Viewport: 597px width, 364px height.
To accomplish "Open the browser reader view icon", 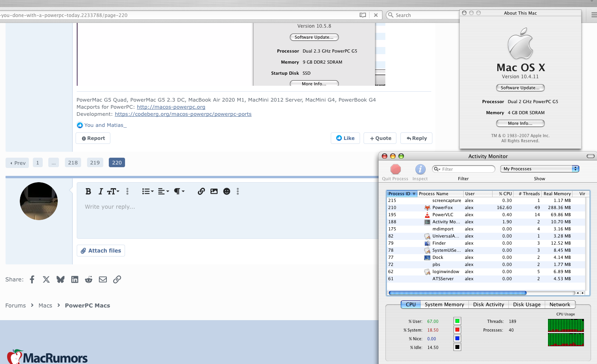I will pyautogui.click(x=363, y=15).
